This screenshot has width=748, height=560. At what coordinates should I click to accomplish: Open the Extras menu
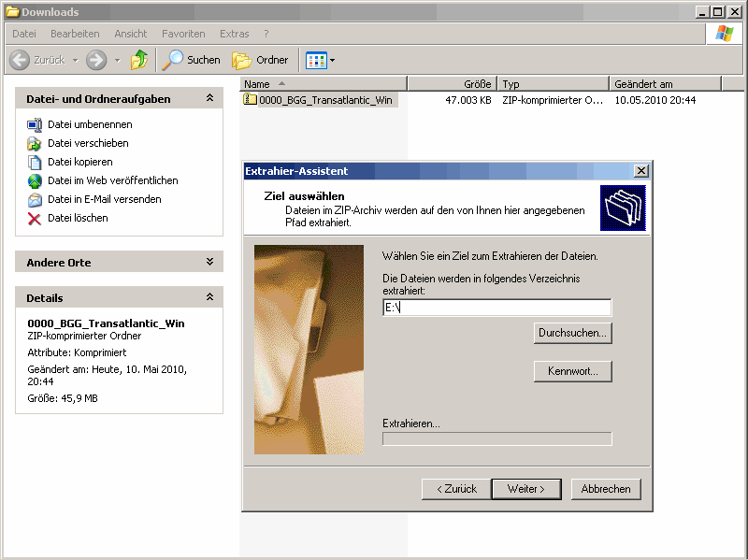click(x=235, y=34)
